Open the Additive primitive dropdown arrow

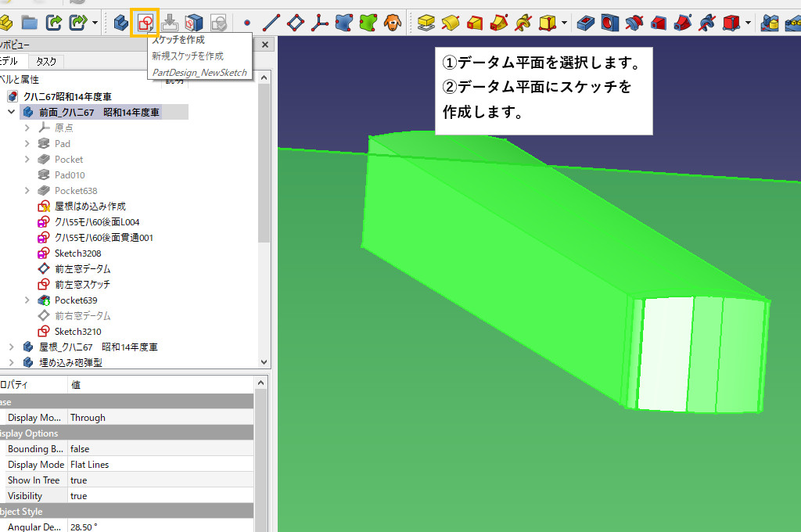[x=564, y=23]
